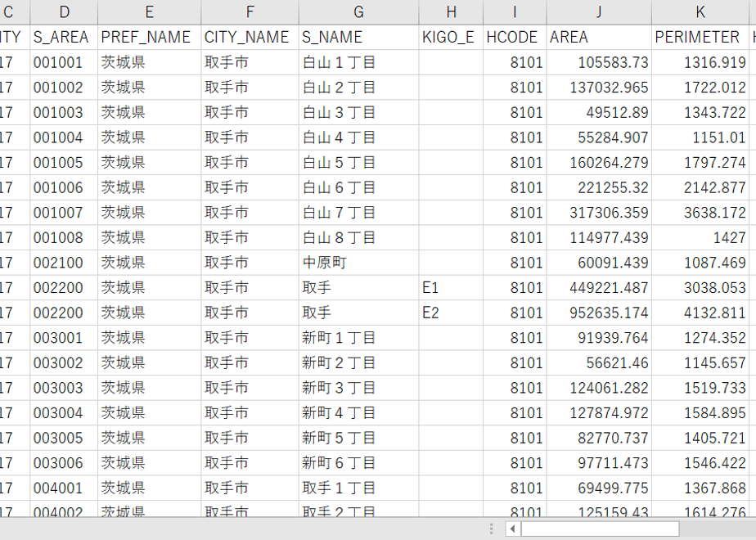The width and height of the screenshot is (756, 540).
Task: Select the PERIMETER value 1427
Action: click(x=700, y=238)
